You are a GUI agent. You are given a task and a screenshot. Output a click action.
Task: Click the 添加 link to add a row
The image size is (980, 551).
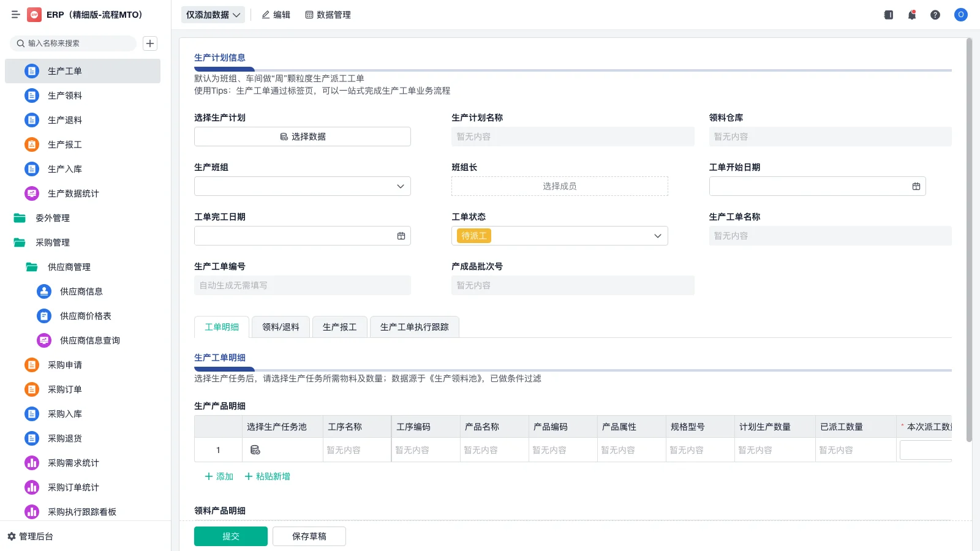(218, 476)
